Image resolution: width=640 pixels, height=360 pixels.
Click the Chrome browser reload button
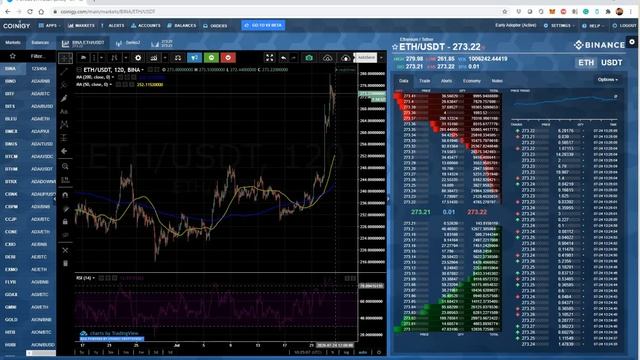(x=30, y=11)
